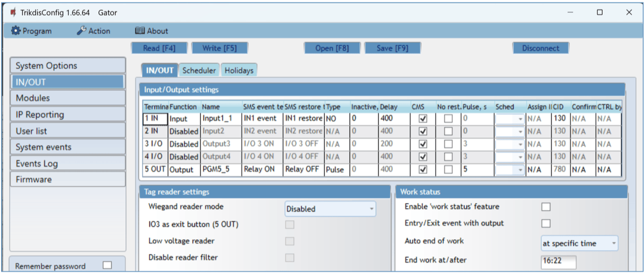The width and height of the screenshot is (644, 274).
Task: Click the End work at/after time field
Action: click(558, 262)
